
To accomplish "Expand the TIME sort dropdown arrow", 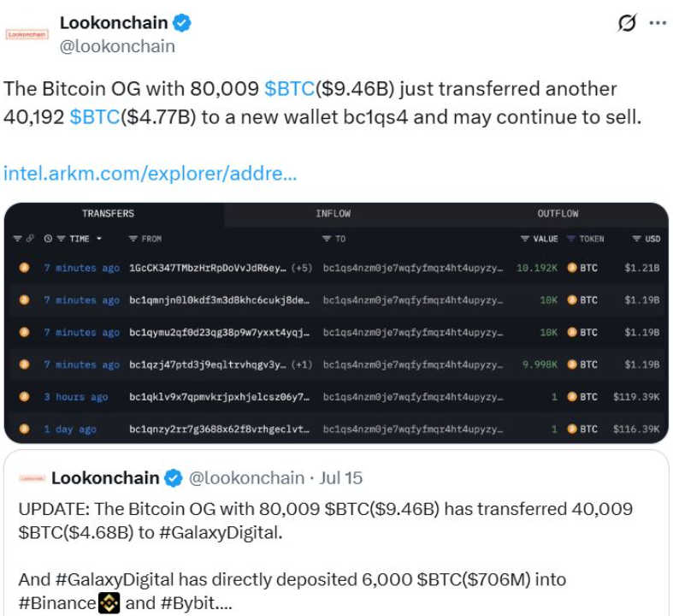I will pyautogui.click(x=99, y=239).
